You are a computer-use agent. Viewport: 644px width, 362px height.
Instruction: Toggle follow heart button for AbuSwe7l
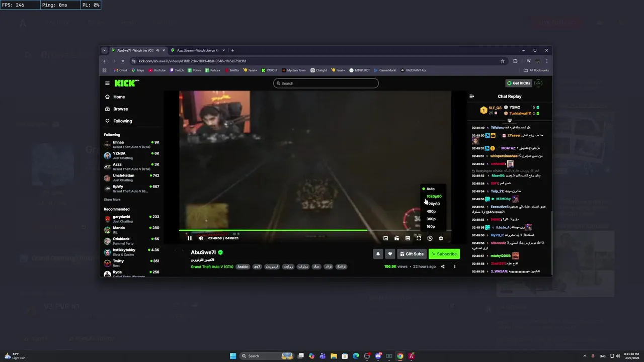(389, 254)
